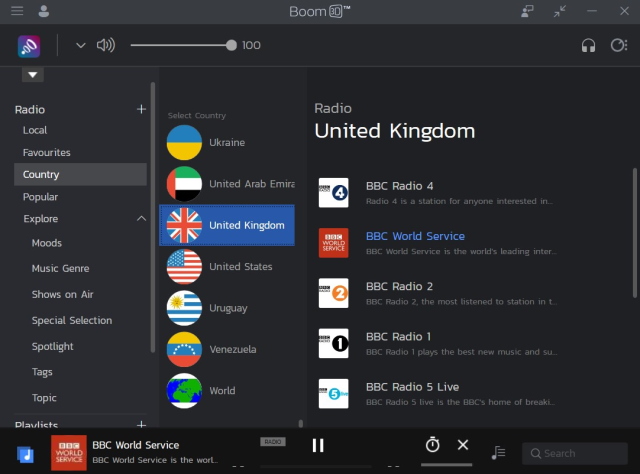Image resolution: width=640 pixels, height=474 pixels.
Task: Open Tags category
Action: pos(42,372)
